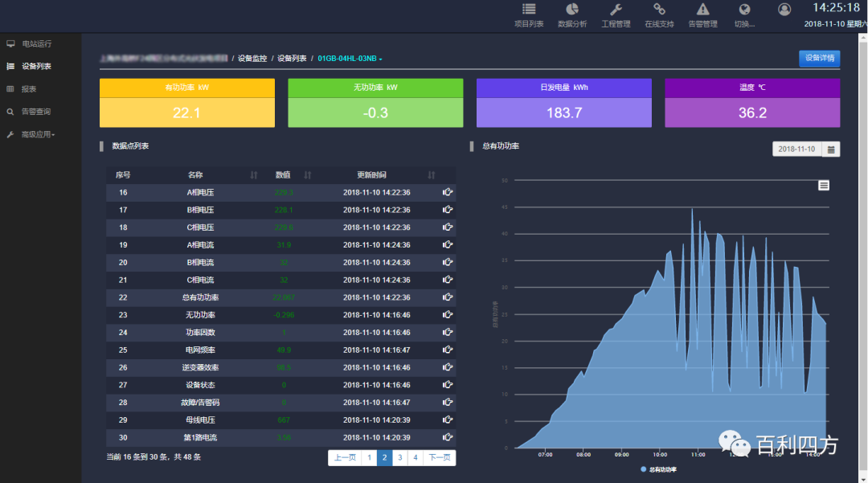
Task: Click the action icon for 第1路电流 row
Action: 448,438
